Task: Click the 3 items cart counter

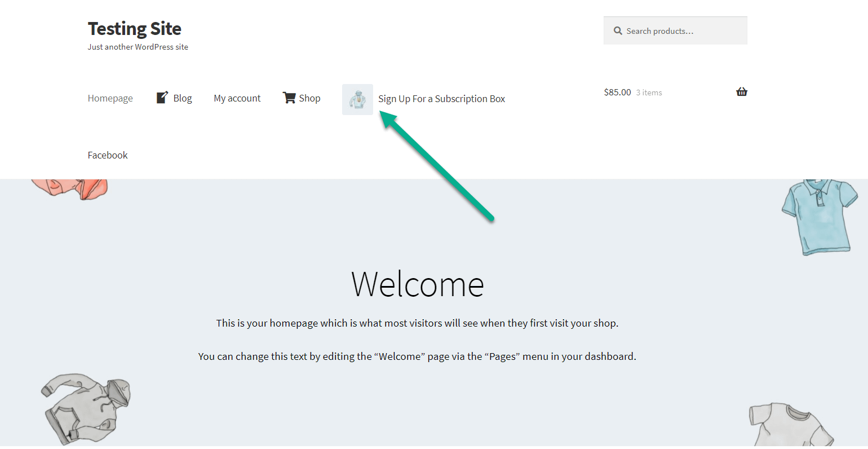Action: tap(649, 92)
